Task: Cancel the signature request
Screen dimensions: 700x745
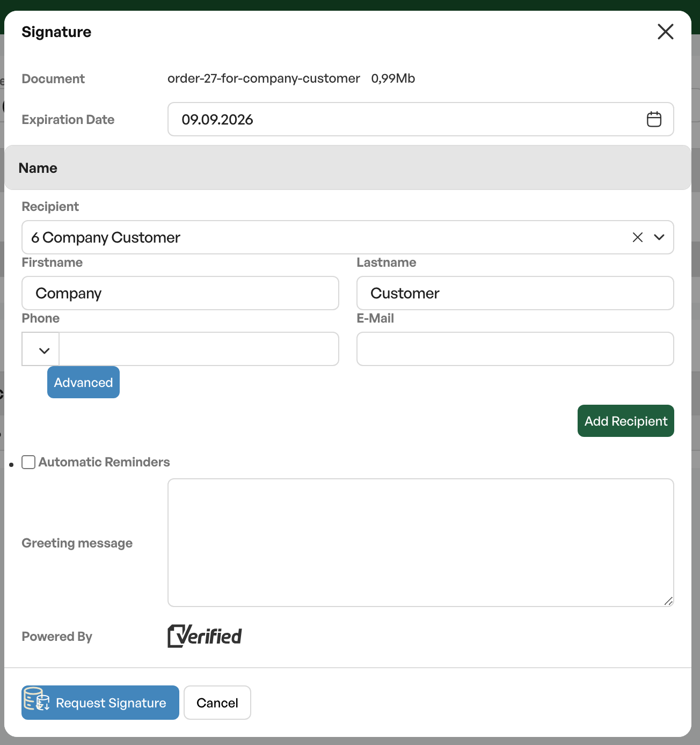Action: click(217, 703)
